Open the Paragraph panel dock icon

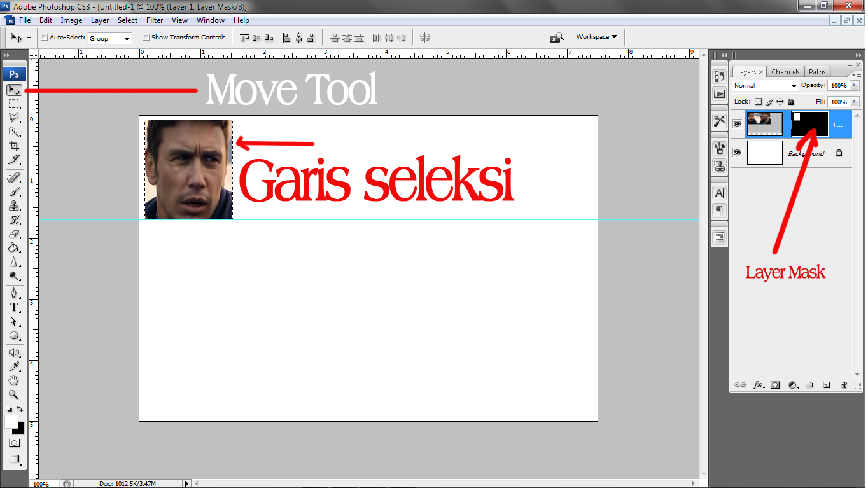[x=720, y=210]
